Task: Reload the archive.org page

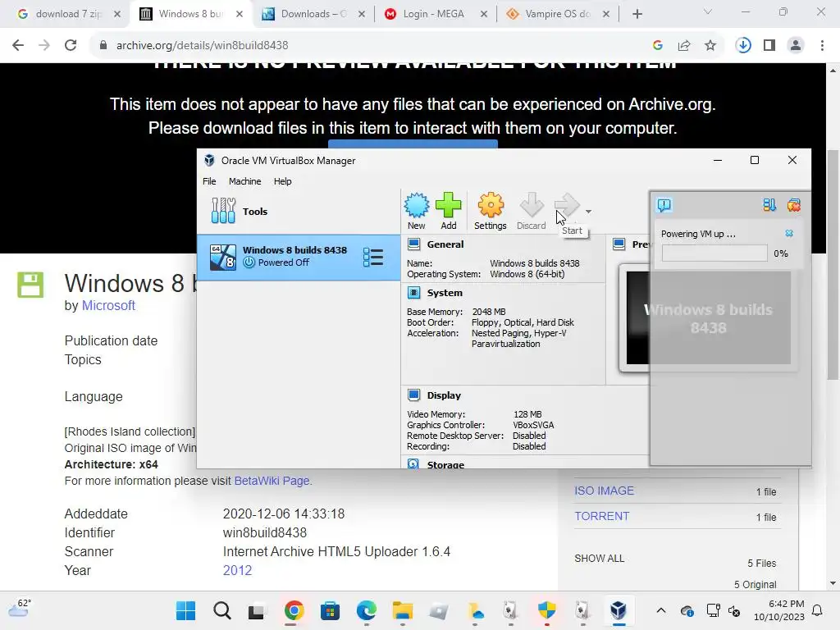Action: point(71,46)
